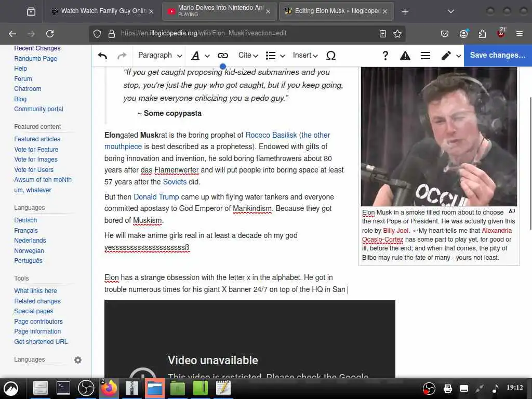Open the extensions puzzle icon
This screenshot has height=399, width=532.
pyautogui.click(x=482, y=34)
